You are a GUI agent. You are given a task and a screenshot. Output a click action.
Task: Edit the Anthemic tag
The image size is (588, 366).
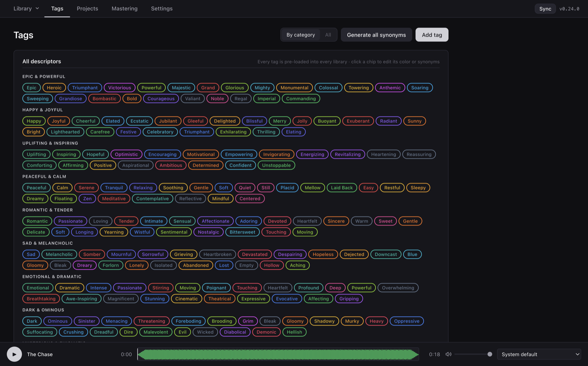tap(390, 88)
